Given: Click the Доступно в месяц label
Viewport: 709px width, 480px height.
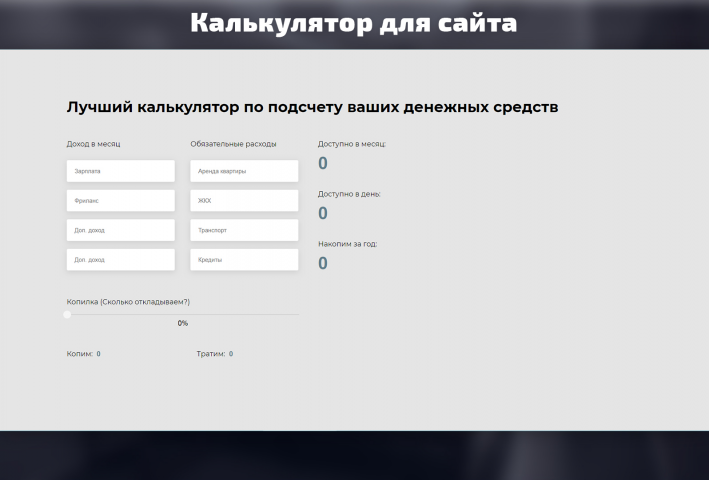Looking at the screenshot, I should 352,144.
